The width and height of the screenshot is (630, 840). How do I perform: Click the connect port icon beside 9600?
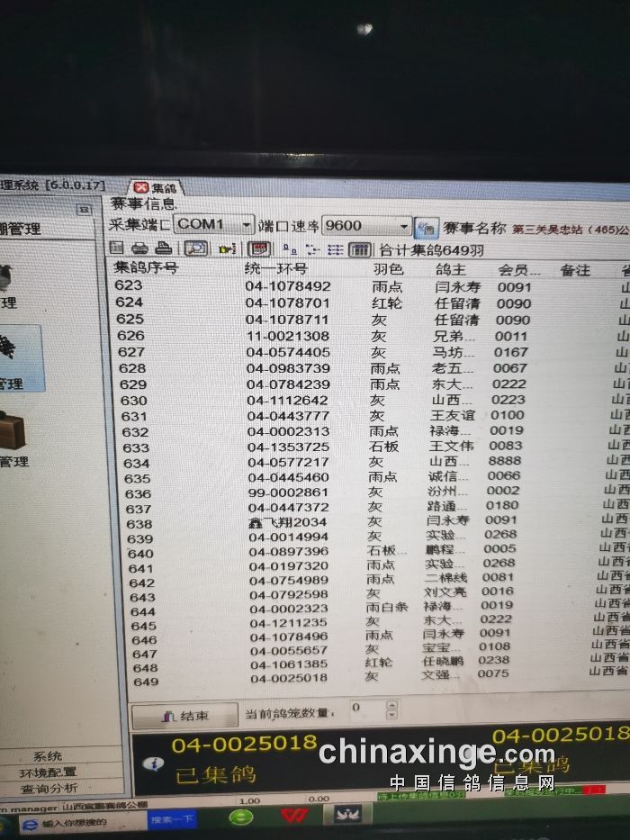click(427, 226)
